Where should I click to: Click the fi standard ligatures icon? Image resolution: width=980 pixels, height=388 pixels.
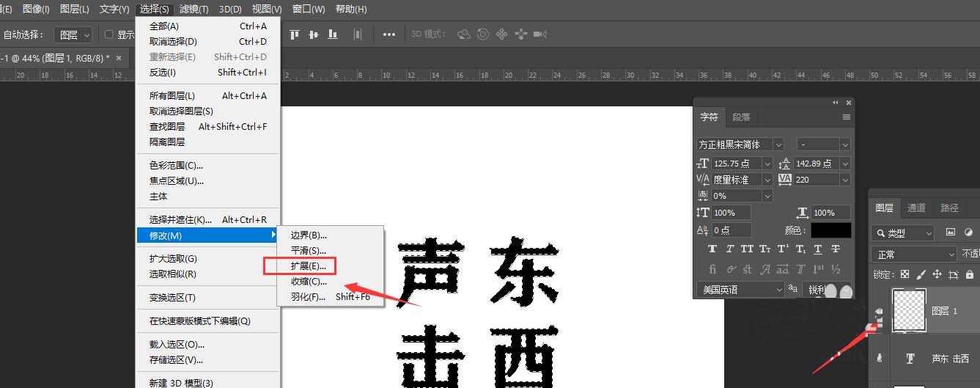[712, 269]
